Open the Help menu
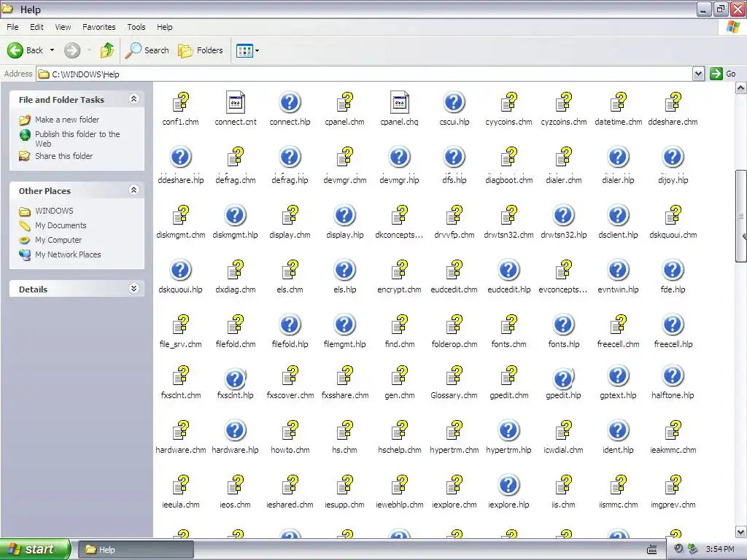Screen dimensions: 747x560 pos(165,27)
